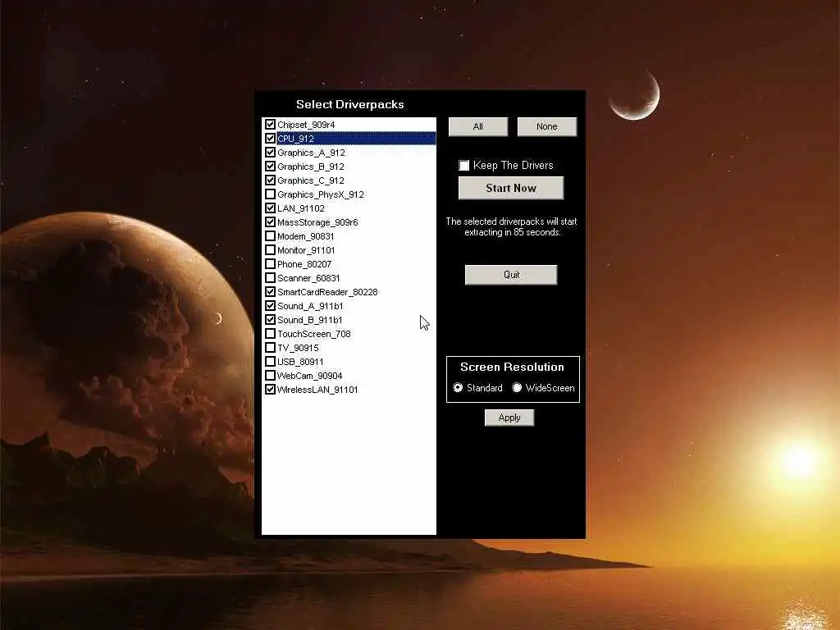Select the Chipset_909r4 list row text
The height and width of the screenshot is (630, 840).
tap(306, 125)
